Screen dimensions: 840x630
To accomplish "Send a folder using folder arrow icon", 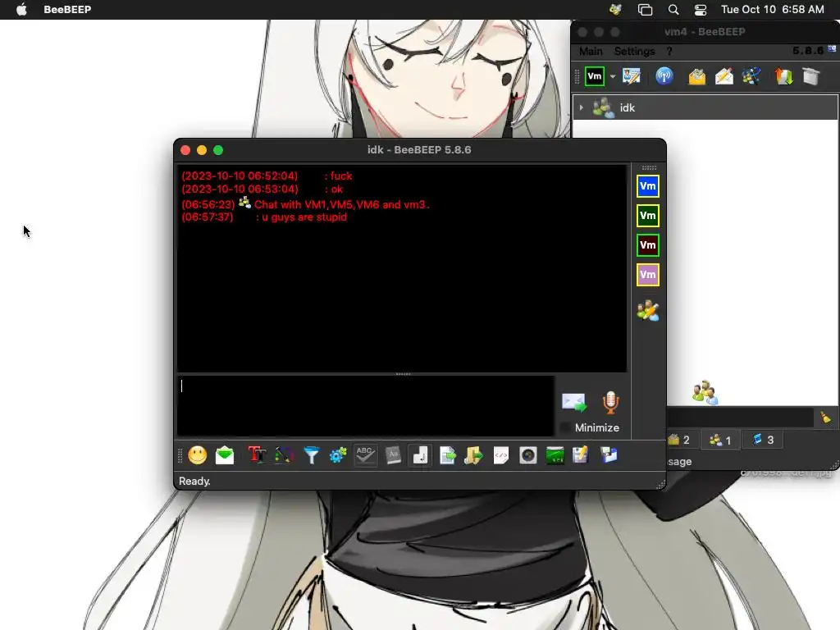I will (473, 455).
